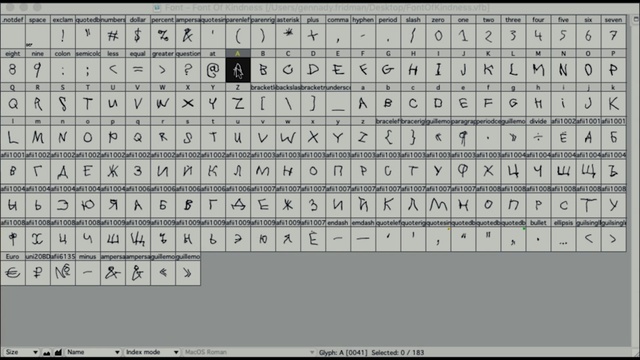Select the zero glyph cell
The width and height of the screenshot is (640, 360).
438,33
